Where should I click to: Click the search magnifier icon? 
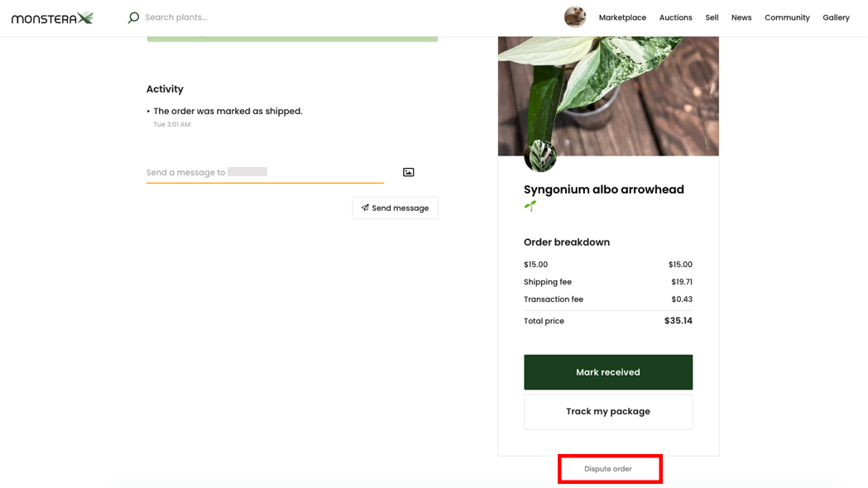pyautogui.click(x=133, y=17)
